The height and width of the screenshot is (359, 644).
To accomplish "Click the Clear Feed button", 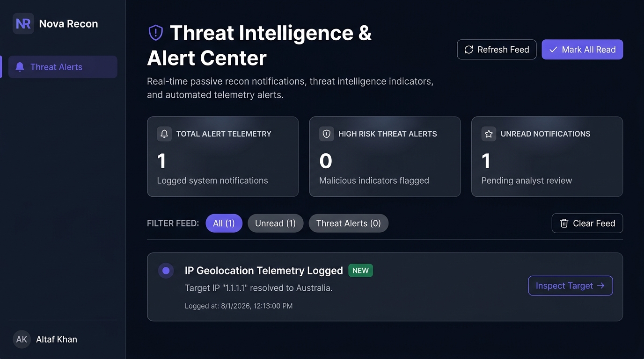I will pyautogui.click(x=587, y=223).
